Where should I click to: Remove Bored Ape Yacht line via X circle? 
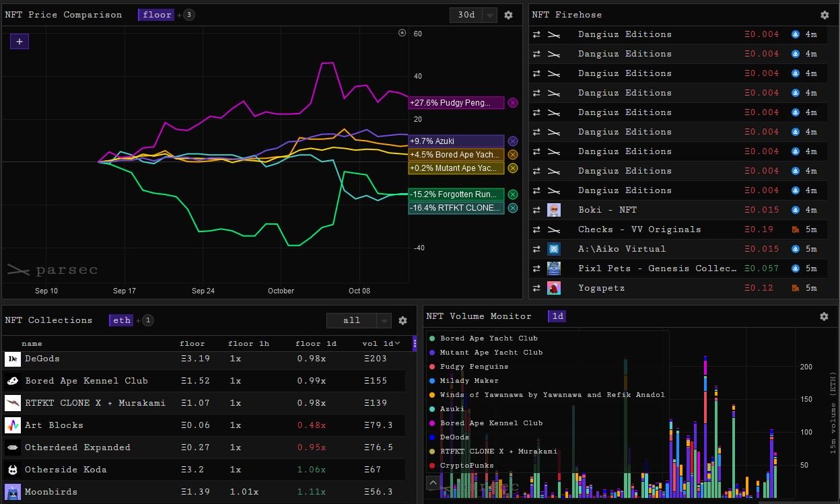tap(513, 155)
